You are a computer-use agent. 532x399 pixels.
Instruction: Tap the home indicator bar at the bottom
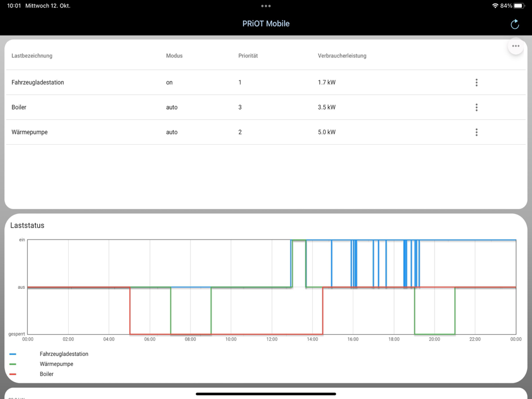266,394
